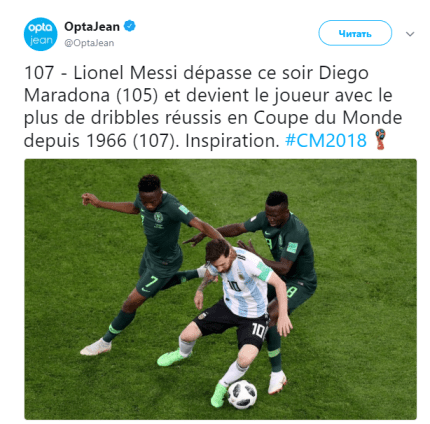The width and height of the screenshot is (430, 424).
Task: Click the number 10 on Messi's shorts
Action: pos(259,330)
